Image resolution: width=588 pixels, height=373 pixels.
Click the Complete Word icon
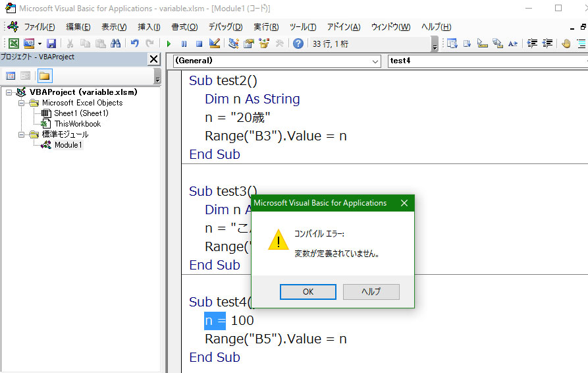(513, 43)
